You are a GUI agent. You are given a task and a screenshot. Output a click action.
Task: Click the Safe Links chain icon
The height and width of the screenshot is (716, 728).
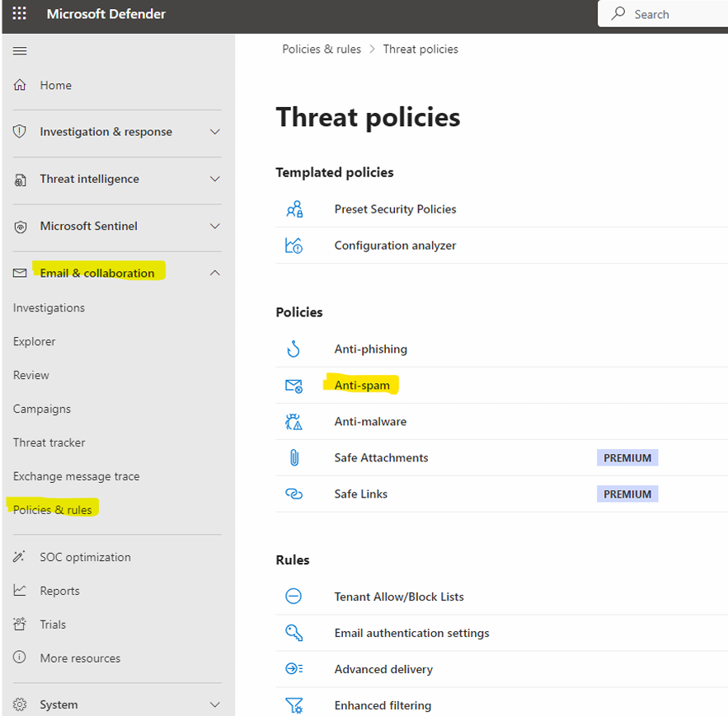(294, 494)
